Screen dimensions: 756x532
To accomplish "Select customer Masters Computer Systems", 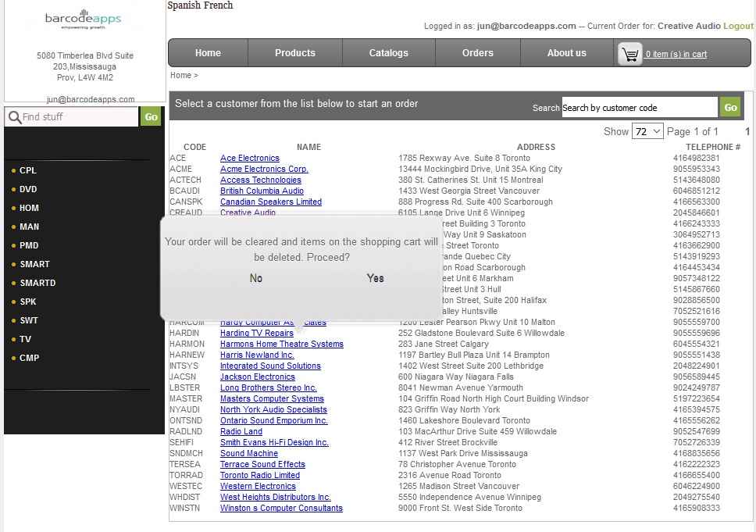I will click(272, 399).
